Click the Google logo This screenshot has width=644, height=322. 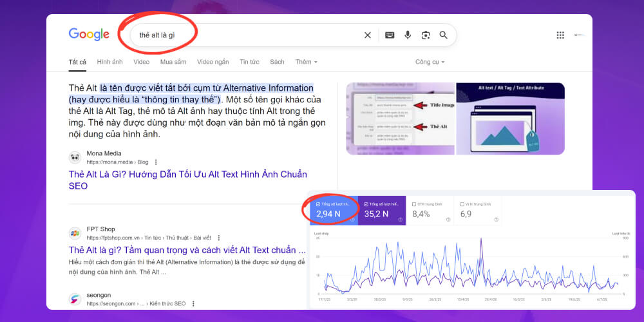click(x=89, y=35)
